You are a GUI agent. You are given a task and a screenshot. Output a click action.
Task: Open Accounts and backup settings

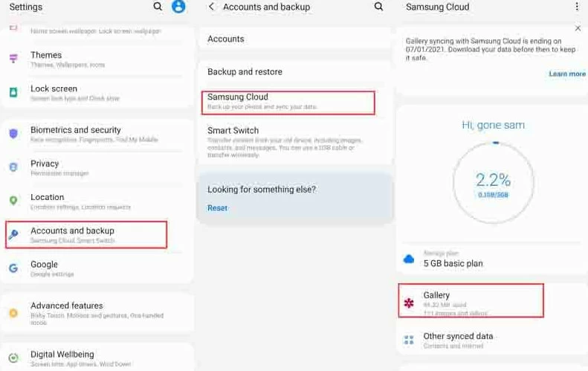coord(86,235)
